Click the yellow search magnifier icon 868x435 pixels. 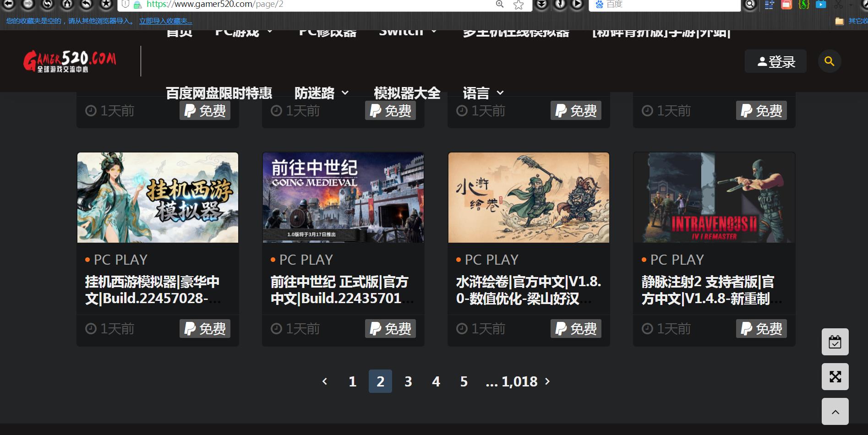(829, 61)
